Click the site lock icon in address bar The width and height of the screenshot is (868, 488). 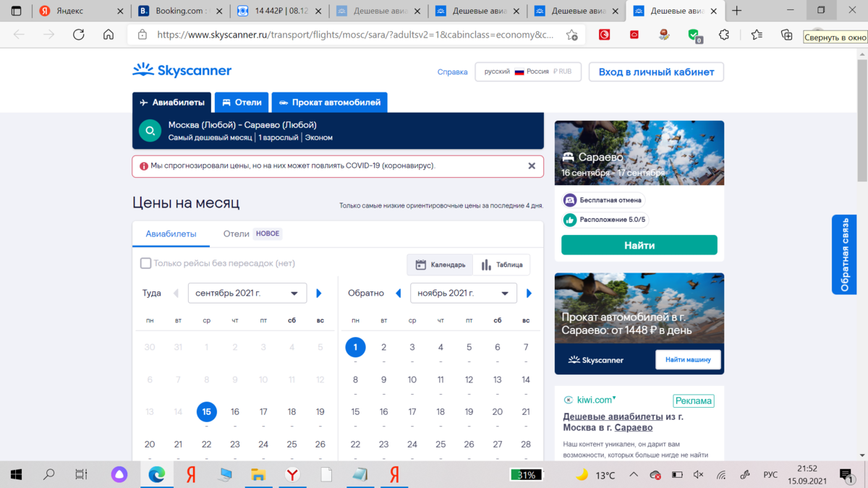pyautogui.click(x=142, y=35)
